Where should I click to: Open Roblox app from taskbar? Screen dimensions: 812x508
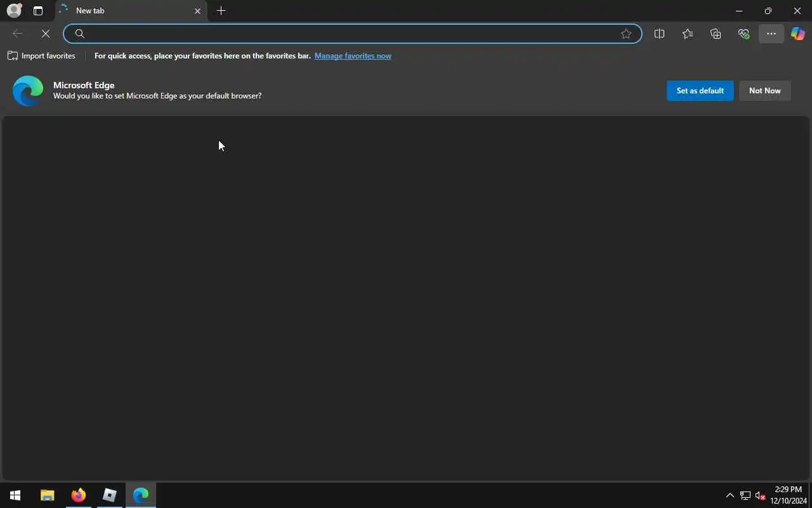click(x=109, y=495)
